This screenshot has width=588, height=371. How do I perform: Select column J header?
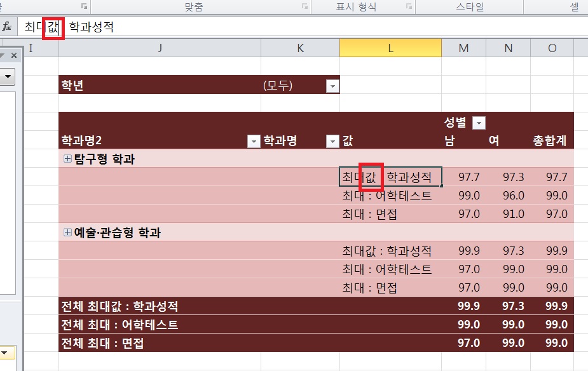[x=160, y=48]
